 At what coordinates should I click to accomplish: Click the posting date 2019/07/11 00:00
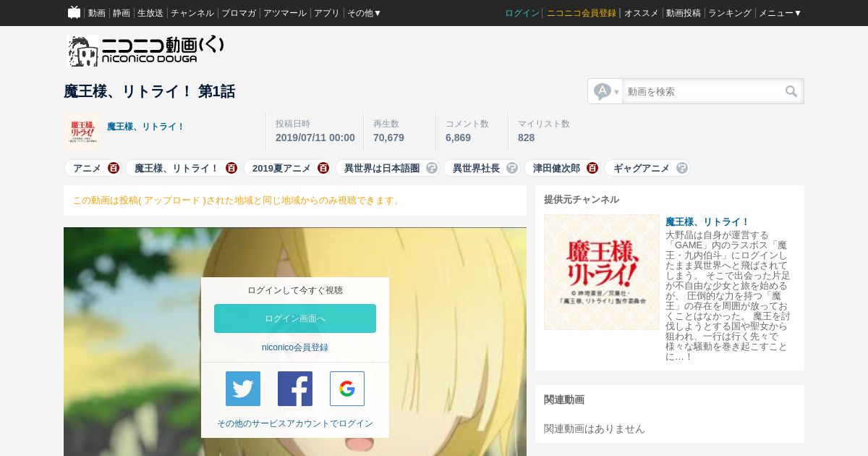click(315, 138)
